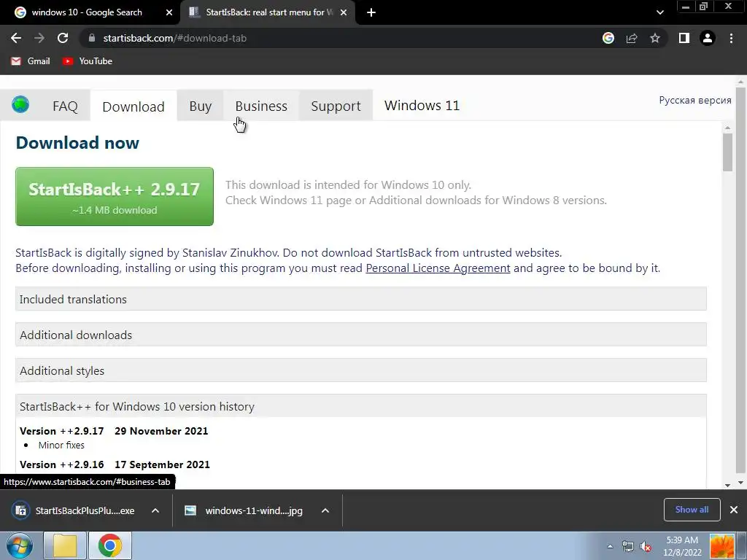
Task: Click the StartIsBack globe logo
Action: click(x=20, y=104)
